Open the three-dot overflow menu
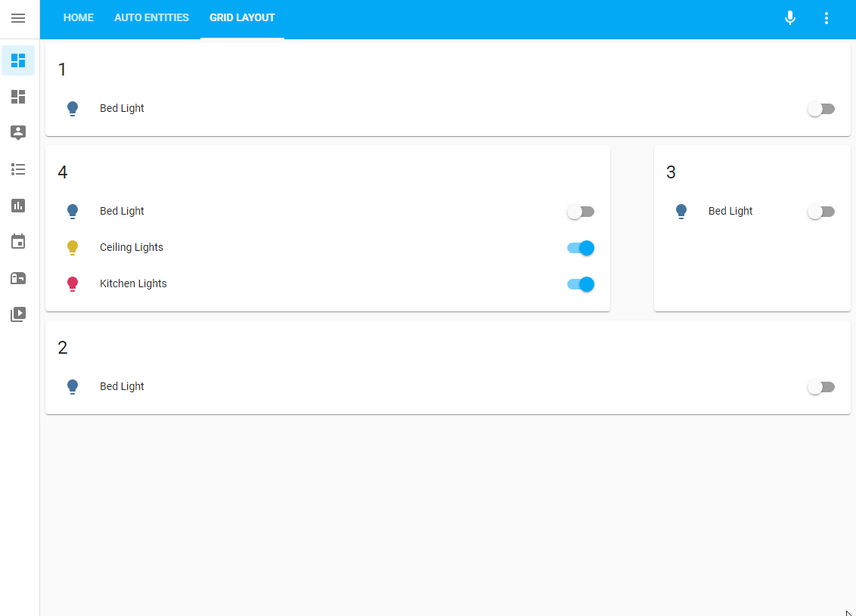This screenshot has width=856, height=616. [x=826, y=18]
